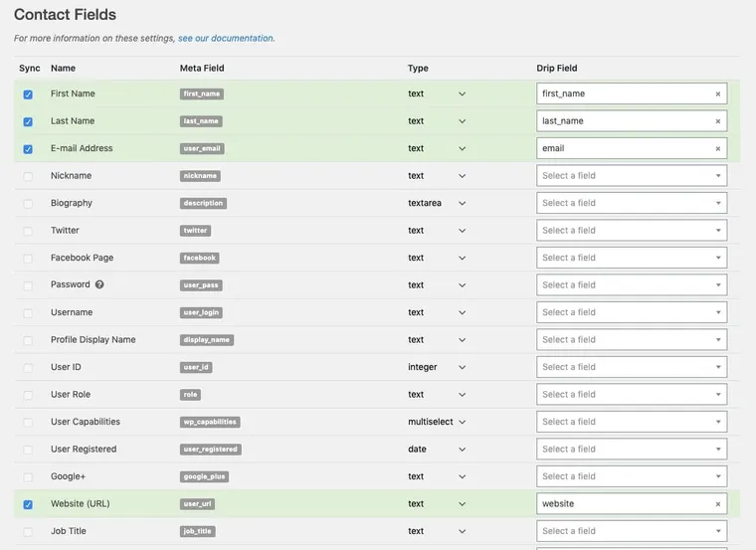756x550 pixels.
Task: Select a Drip field for Password
Action: [x=632, y=284]
